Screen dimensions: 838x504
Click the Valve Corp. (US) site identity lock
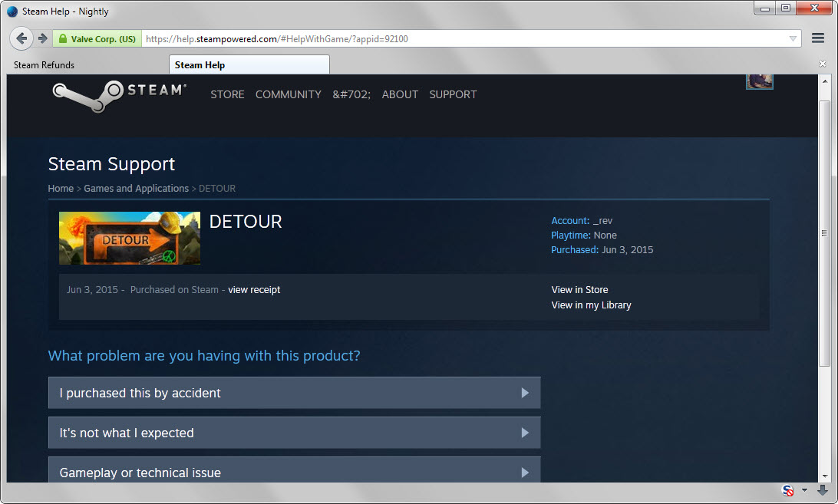[x=97, y=39]
